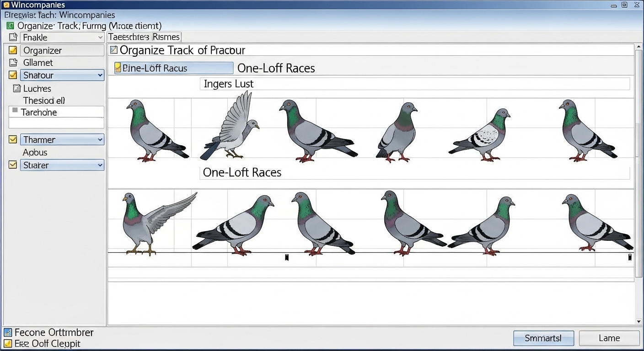Click the Wincompanies title bar app icon

pyautogui.click(x=6, y=5)
